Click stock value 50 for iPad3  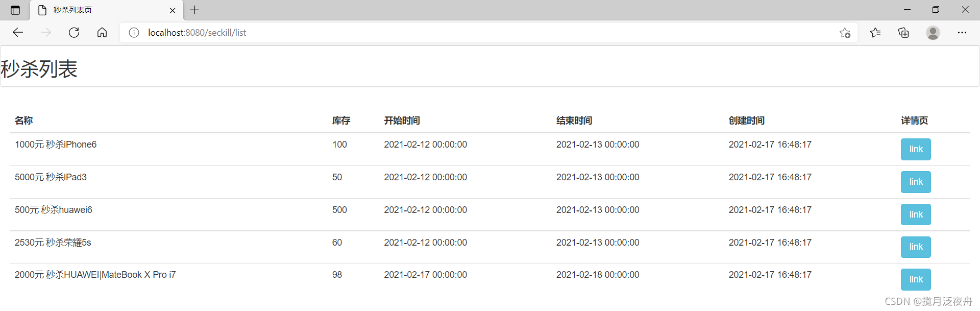pos(337,177)
